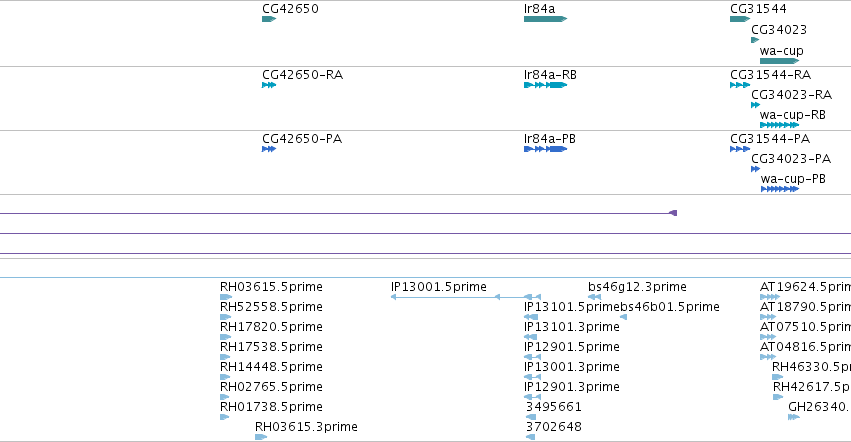The width and height of the screenshot is (851, 442).
Task: Open the CG42650-RA transcript feature
Action: [x=269, y=85]
